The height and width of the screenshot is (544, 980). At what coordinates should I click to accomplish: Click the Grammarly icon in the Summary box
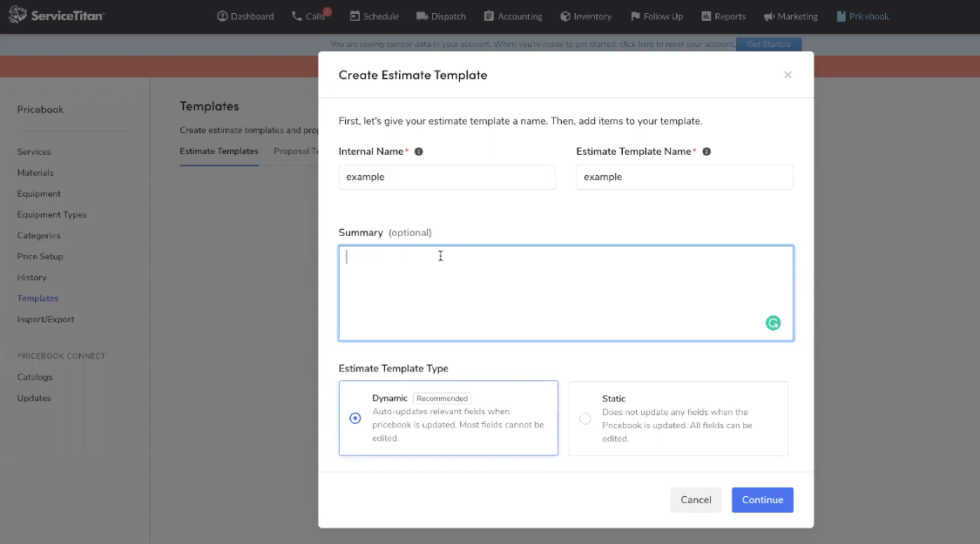tap(773, 323)
